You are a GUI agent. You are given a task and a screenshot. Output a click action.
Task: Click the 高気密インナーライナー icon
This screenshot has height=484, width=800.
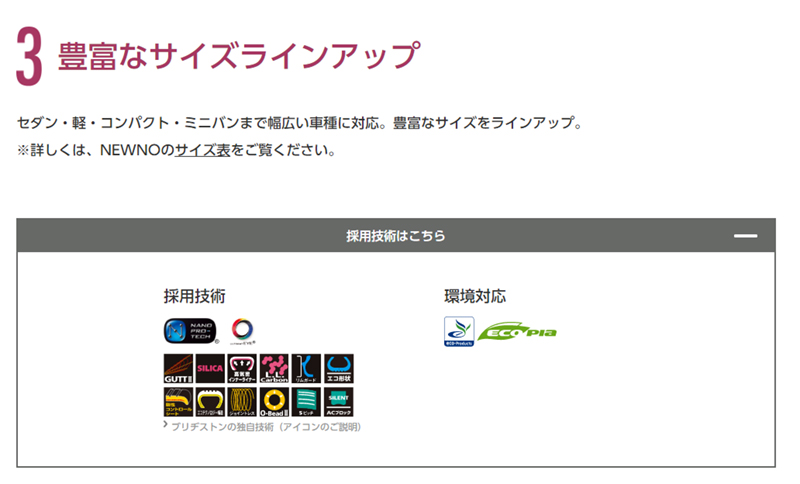click(x=242, y=369)
